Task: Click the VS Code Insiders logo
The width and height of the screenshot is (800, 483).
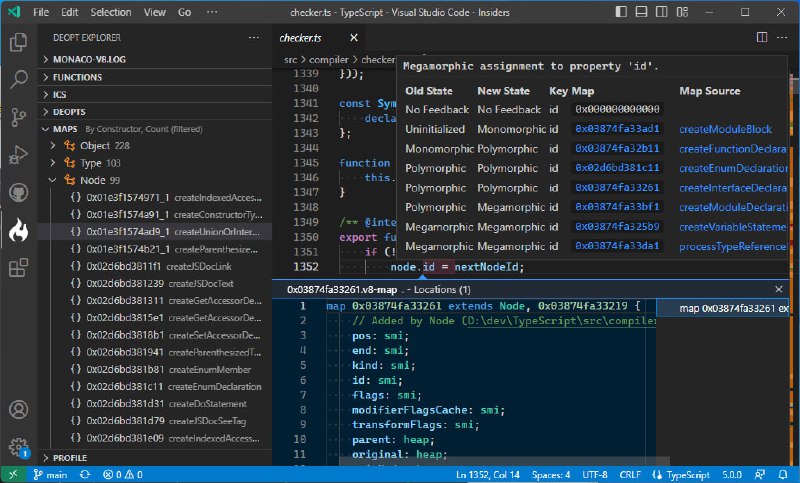Action: (14, 12)
